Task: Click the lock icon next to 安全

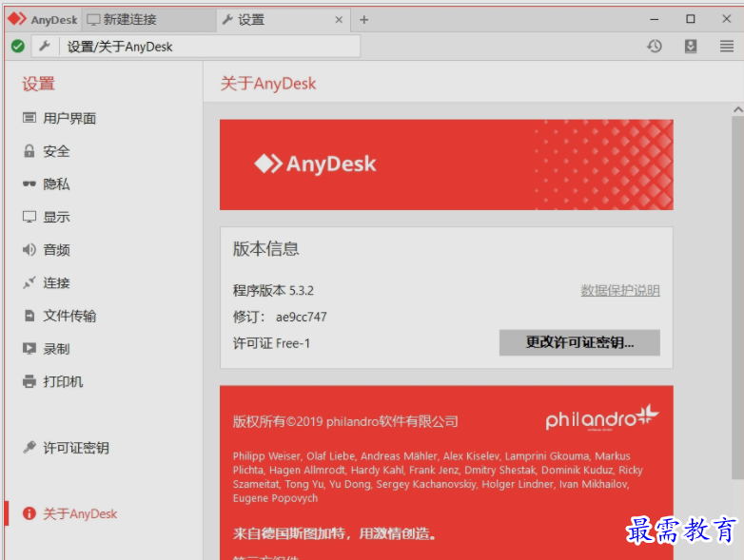Action: [29, 151]
